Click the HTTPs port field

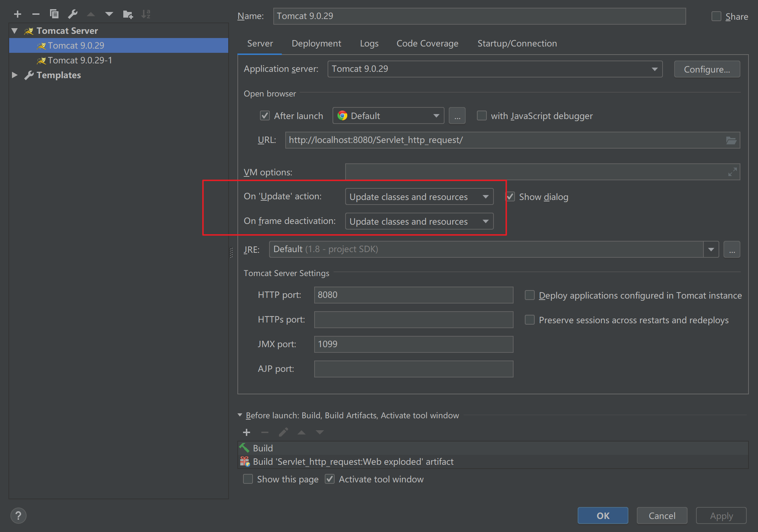pos(414,320)
